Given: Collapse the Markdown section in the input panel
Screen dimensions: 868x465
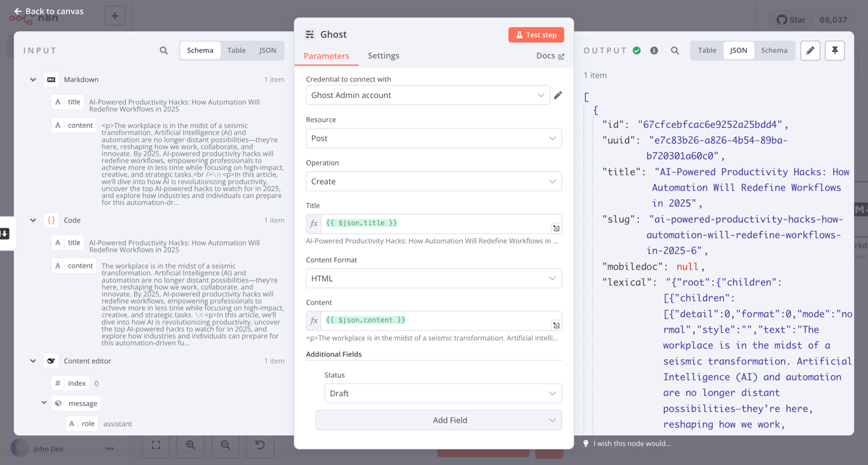Looking at the screenshot, I should click(x=33, y=80).
